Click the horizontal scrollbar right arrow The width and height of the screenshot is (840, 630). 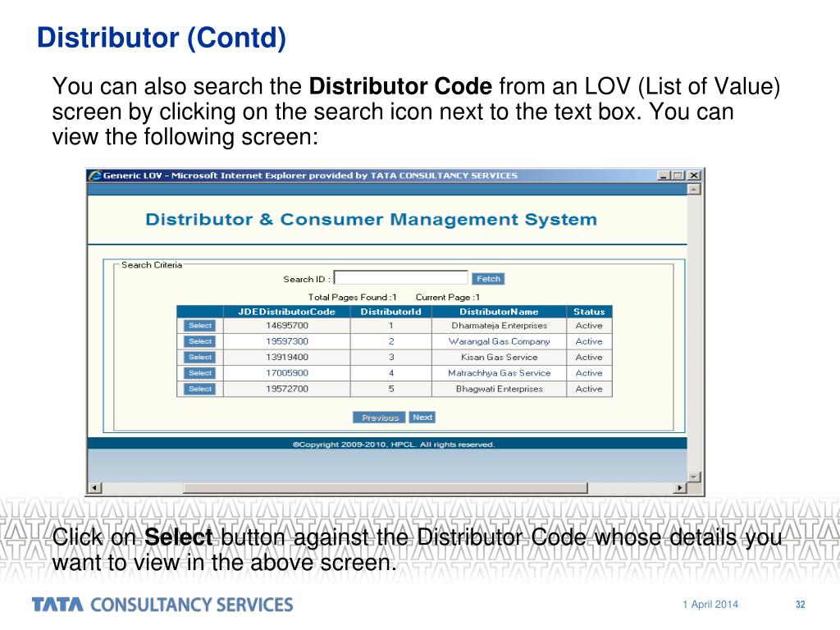[x=680, y=488]
